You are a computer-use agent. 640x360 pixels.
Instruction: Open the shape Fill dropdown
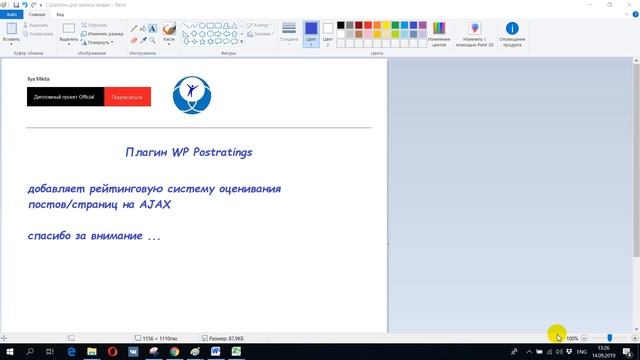(260, 34)
